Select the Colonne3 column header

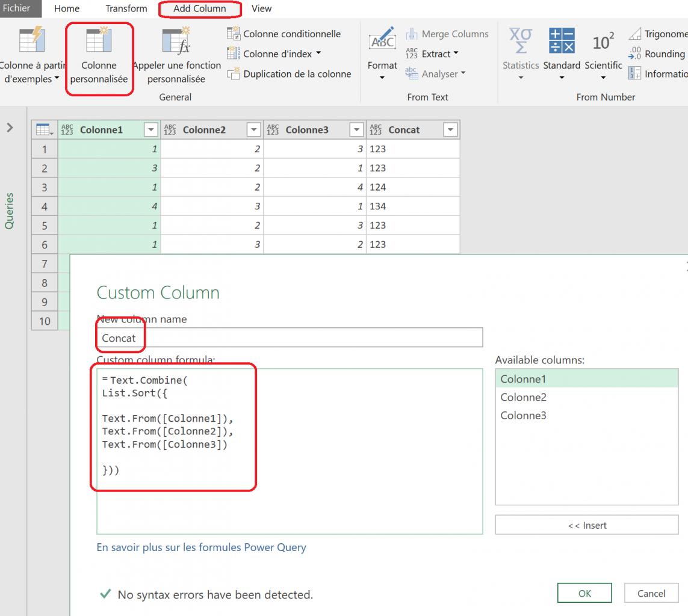point(315,130)
